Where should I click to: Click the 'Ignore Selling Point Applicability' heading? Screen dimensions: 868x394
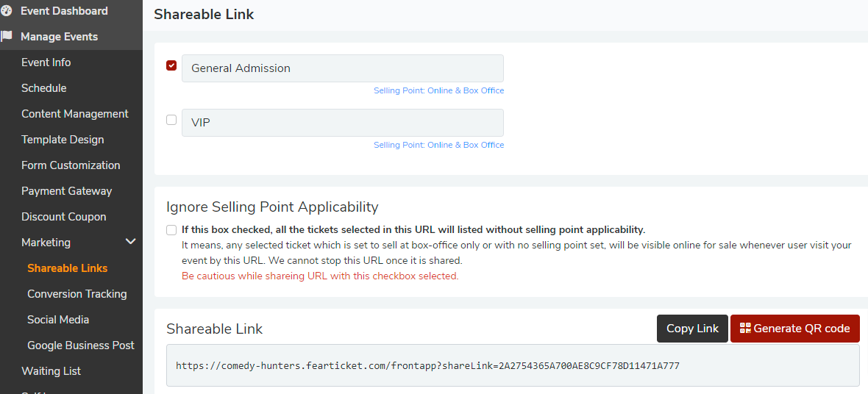[272, 207]
